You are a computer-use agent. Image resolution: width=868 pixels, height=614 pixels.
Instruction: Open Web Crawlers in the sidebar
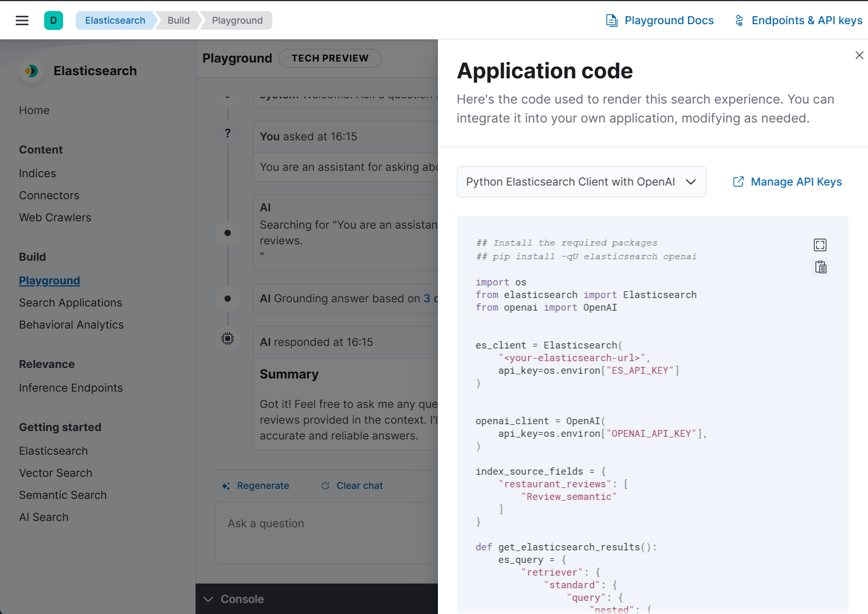point(55,218)
